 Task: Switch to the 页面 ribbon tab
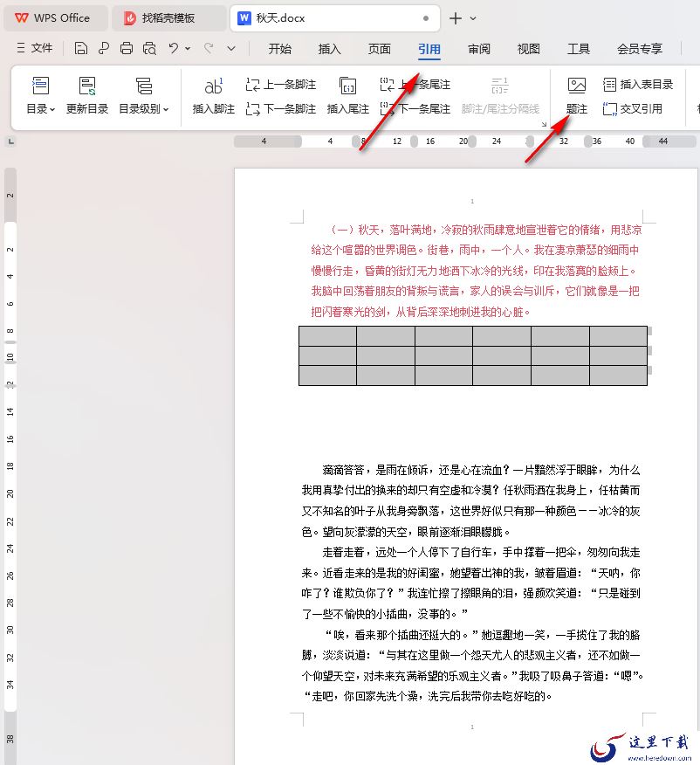380,49
